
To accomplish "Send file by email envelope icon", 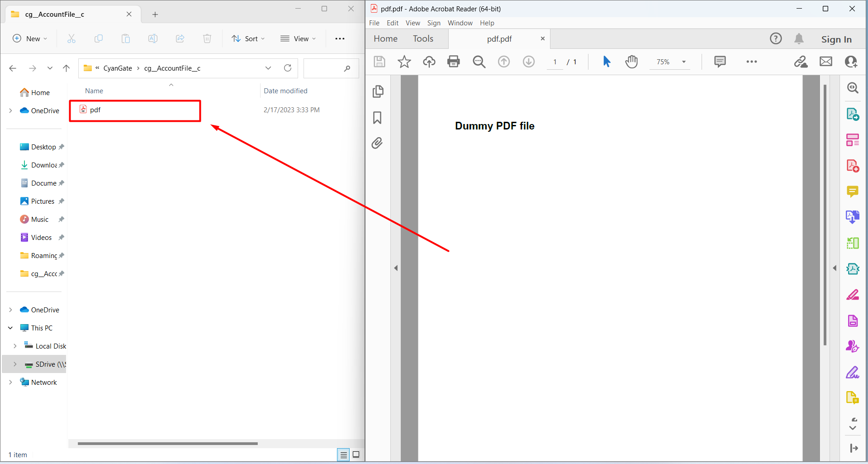I will 825,62.
